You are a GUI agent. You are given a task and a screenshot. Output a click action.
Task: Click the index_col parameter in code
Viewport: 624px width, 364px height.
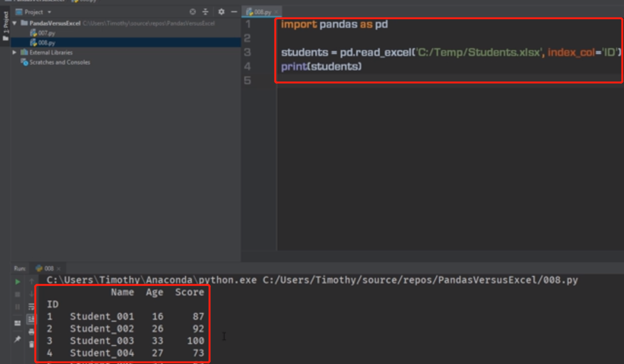571,52
